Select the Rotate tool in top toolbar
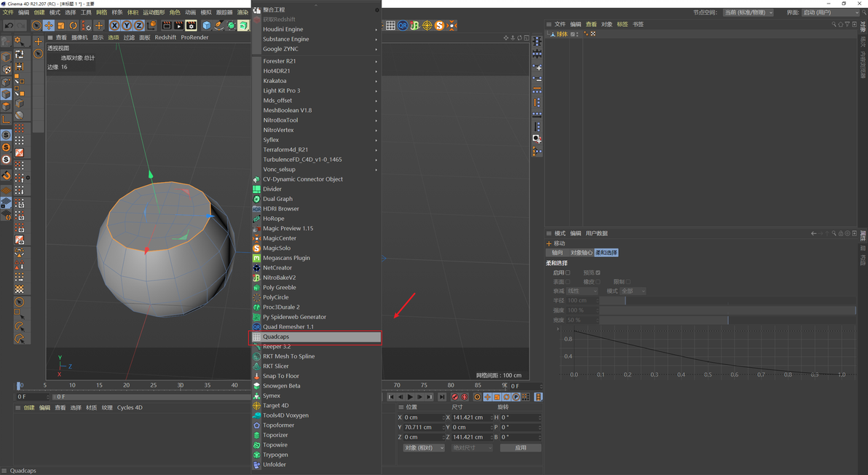The height and width of the screenshot is (475, 868). tap(73, 25)
